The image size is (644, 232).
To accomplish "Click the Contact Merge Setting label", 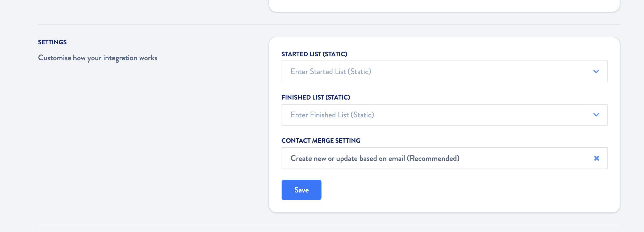I will tap(321, 140).
